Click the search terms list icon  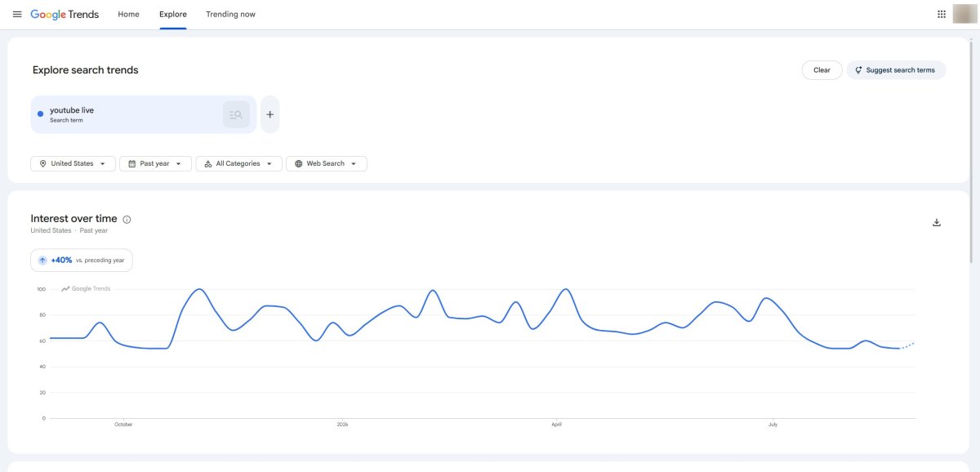236,115
